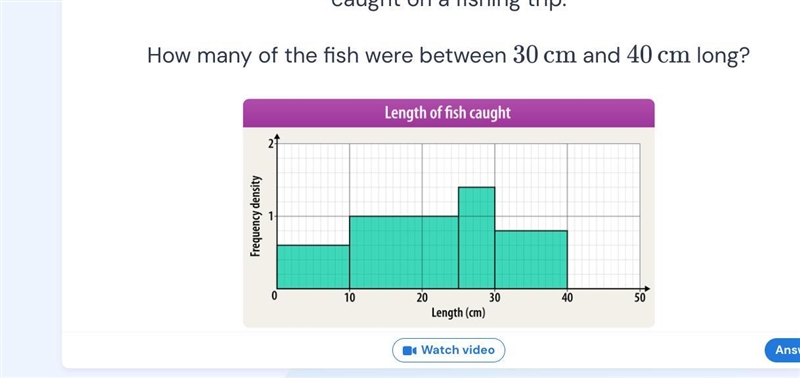Click the 10 tick label on x-axis
800x378 pixels.
click(x=349, y=298)
